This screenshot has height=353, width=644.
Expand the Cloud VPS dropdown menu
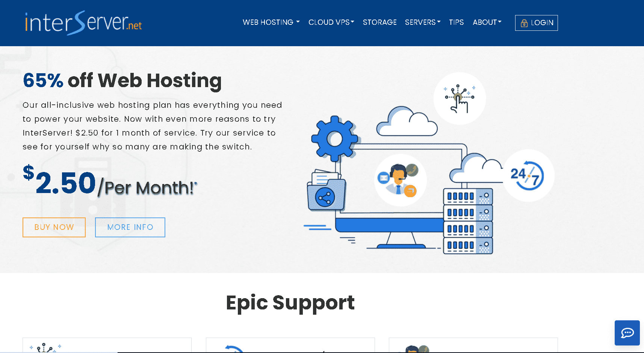[x=331, y=22]
